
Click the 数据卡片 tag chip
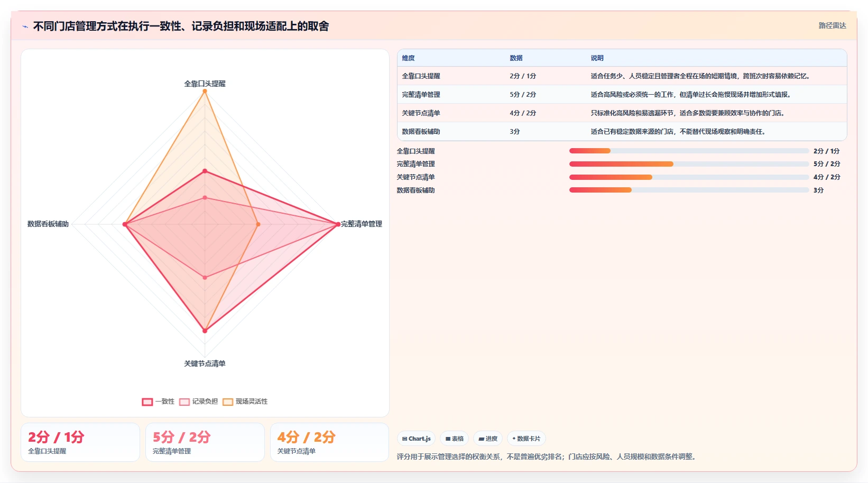point(527,439)
